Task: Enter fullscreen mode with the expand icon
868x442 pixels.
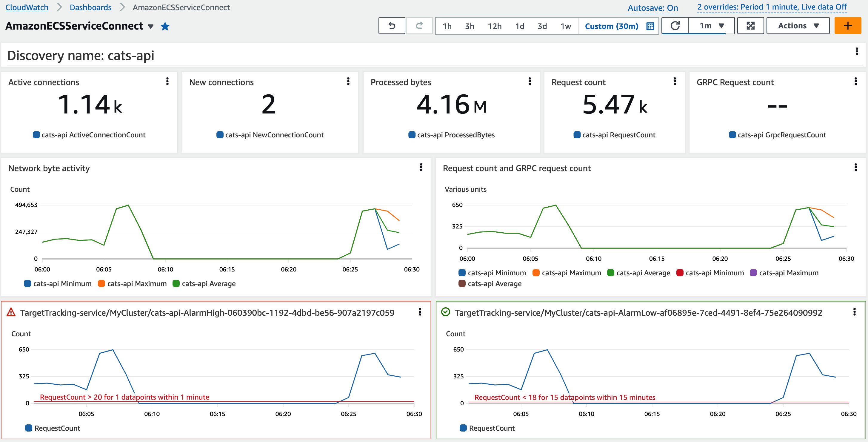Action: [750, 26]
